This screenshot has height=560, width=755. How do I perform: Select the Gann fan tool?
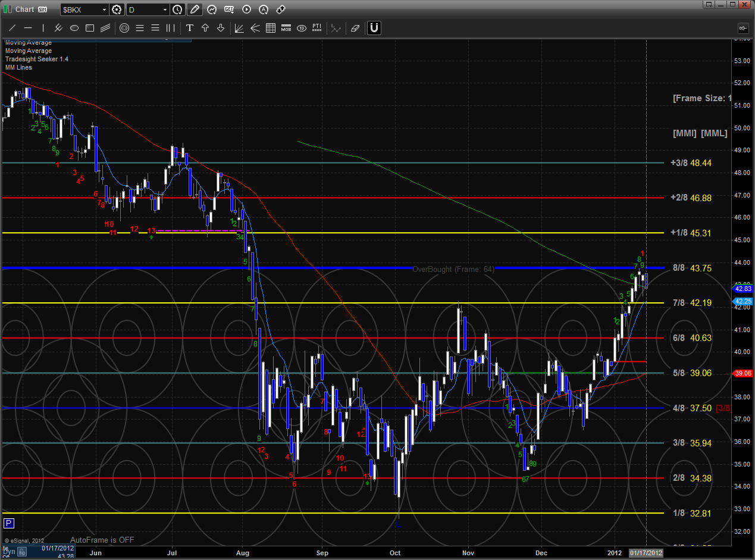click(239, 28)
